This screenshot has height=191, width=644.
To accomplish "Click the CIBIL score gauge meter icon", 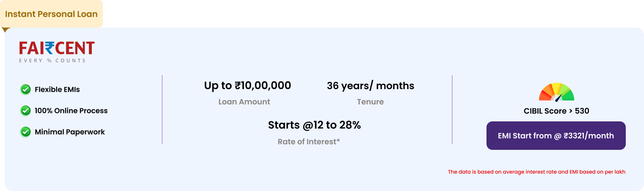I will click(556, 92).
